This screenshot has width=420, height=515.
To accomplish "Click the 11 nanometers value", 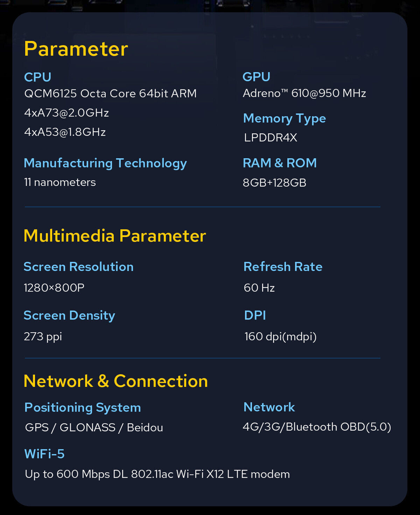I will (60, 182).
